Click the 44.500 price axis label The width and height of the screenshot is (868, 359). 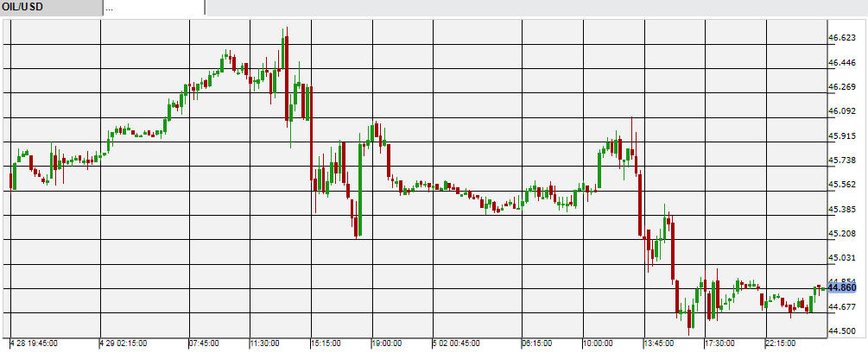click(841, 331)
